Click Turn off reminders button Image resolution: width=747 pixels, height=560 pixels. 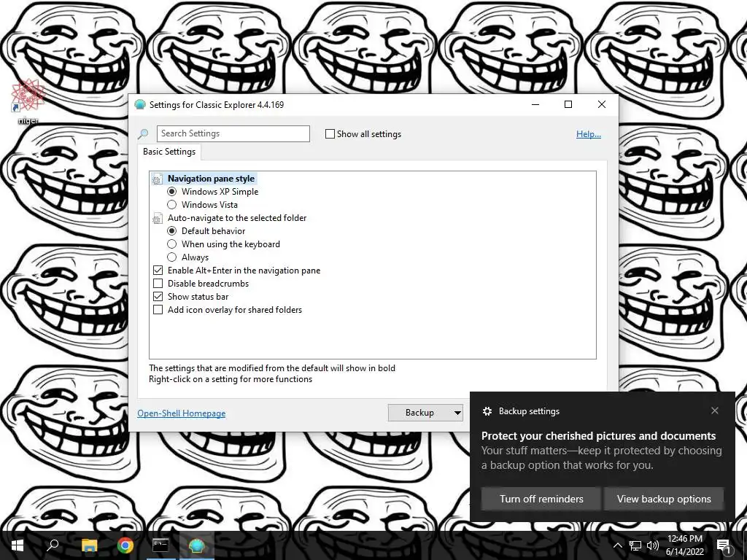pyautogui.click(x=541, y=499)
